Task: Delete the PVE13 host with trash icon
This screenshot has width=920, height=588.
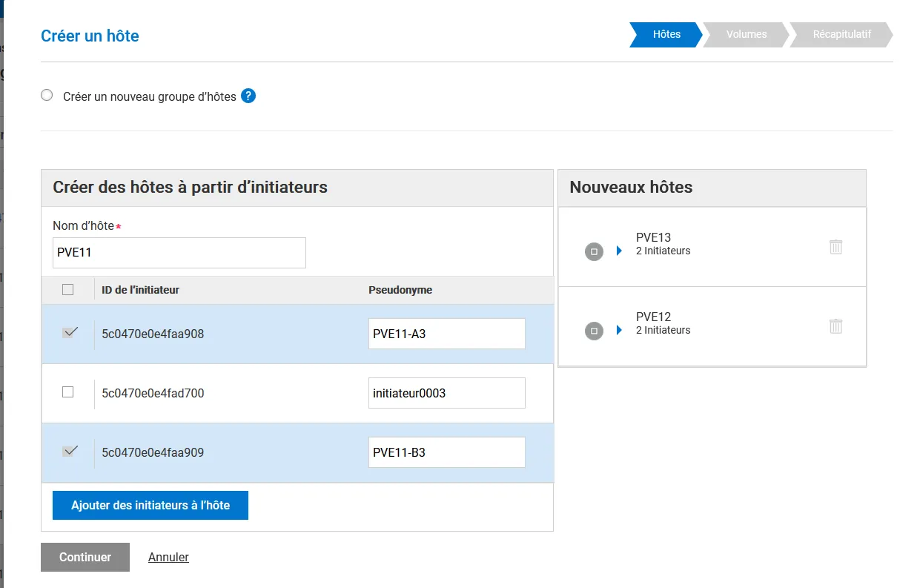Action: point(835,247)
